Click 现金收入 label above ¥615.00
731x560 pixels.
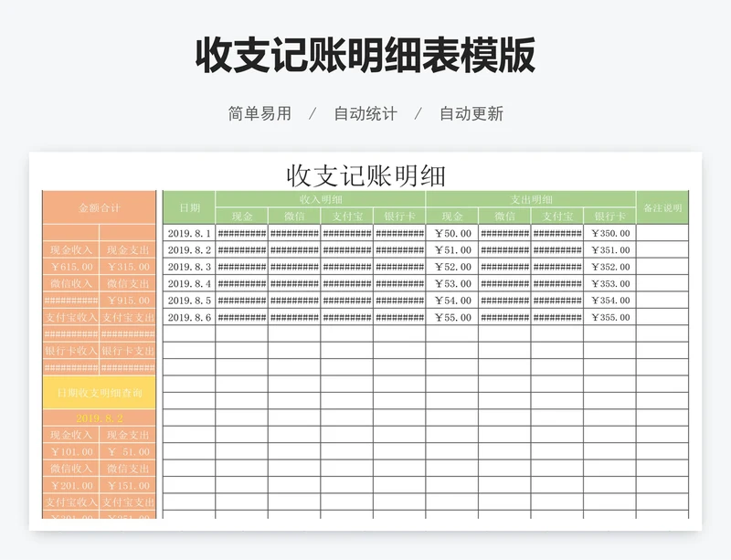coord(71,250)
